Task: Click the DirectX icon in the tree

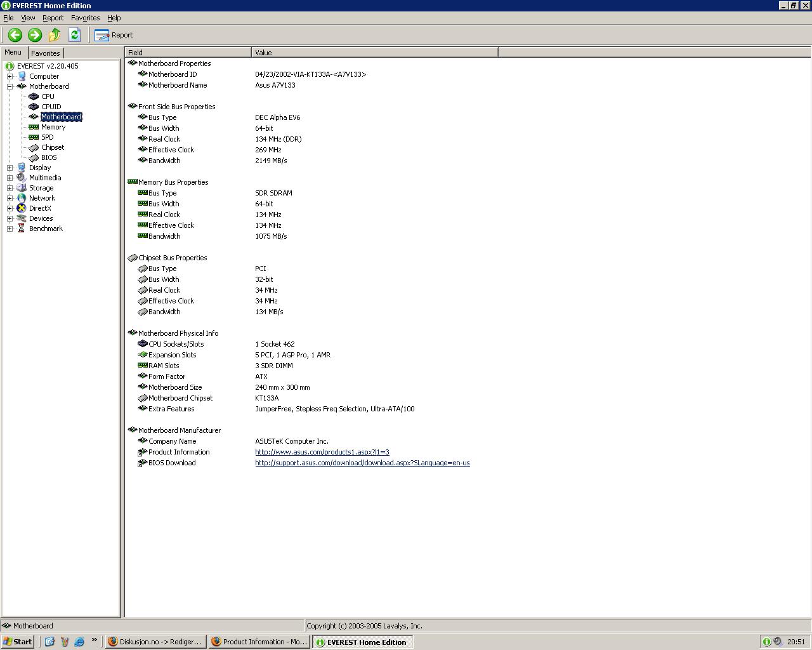Action: 22,208
